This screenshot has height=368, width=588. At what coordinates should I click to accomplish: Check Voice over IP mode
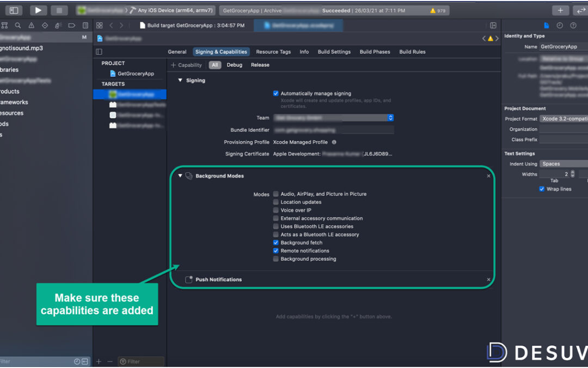[275, 210]
